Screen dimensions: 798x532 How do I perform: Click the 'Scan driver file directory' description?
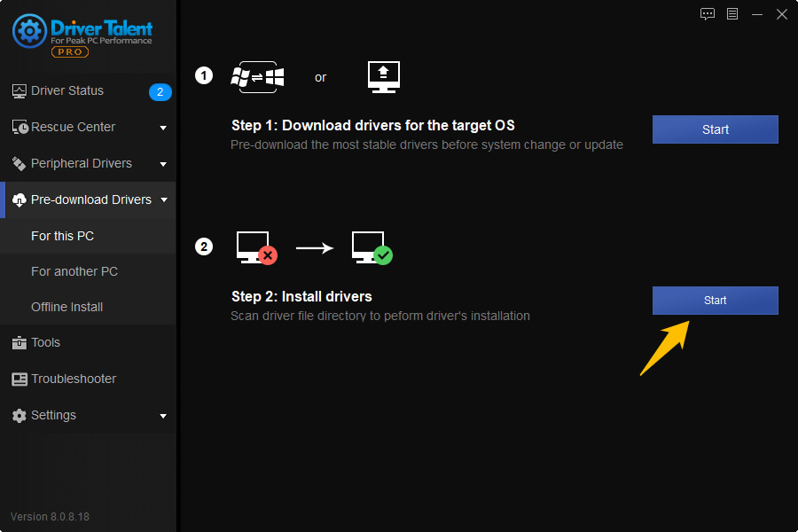tap(380, 317)
